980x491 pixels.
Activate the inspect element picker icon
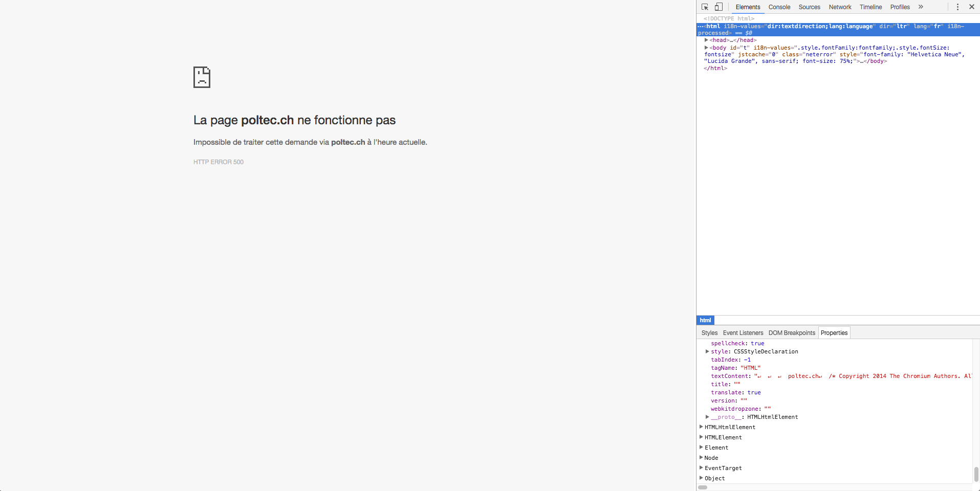(x=705, y=7)
